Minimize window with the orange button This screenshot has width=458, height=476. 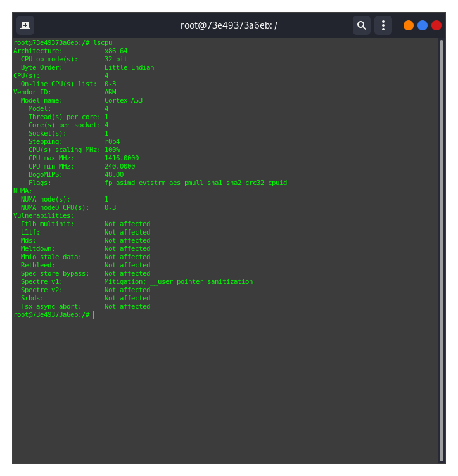(409, 25)
